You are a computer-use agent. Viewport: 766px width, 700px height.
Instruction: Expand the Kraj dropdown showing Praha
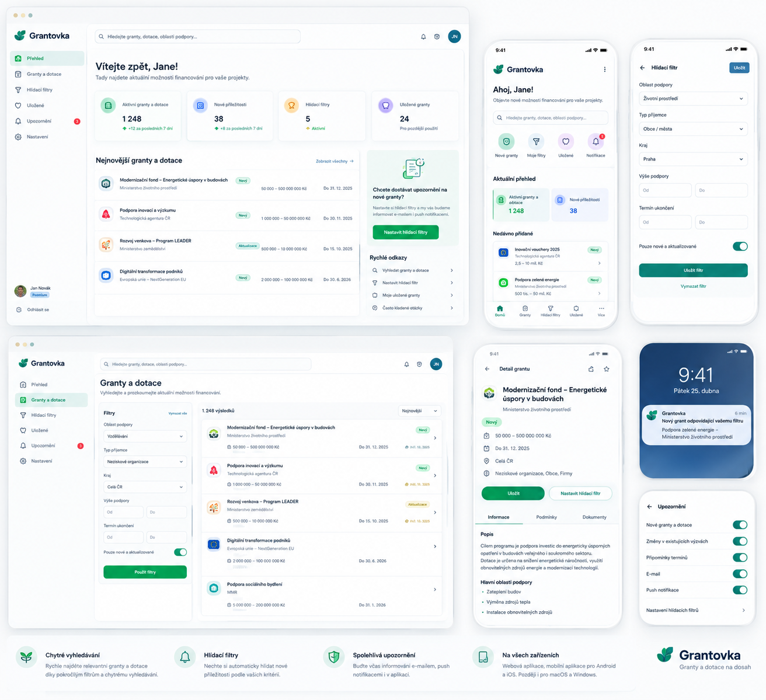pyautogui.click(x=693, y=159)
